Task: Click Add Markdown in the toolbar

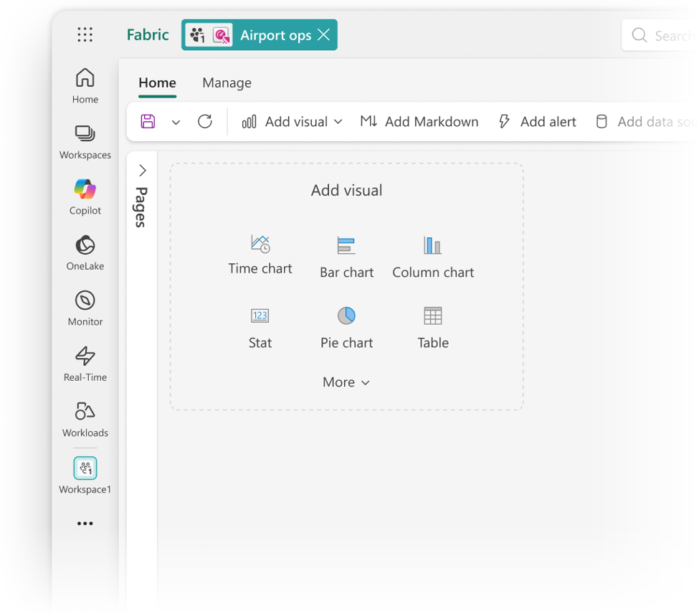Action: point(419,122)
